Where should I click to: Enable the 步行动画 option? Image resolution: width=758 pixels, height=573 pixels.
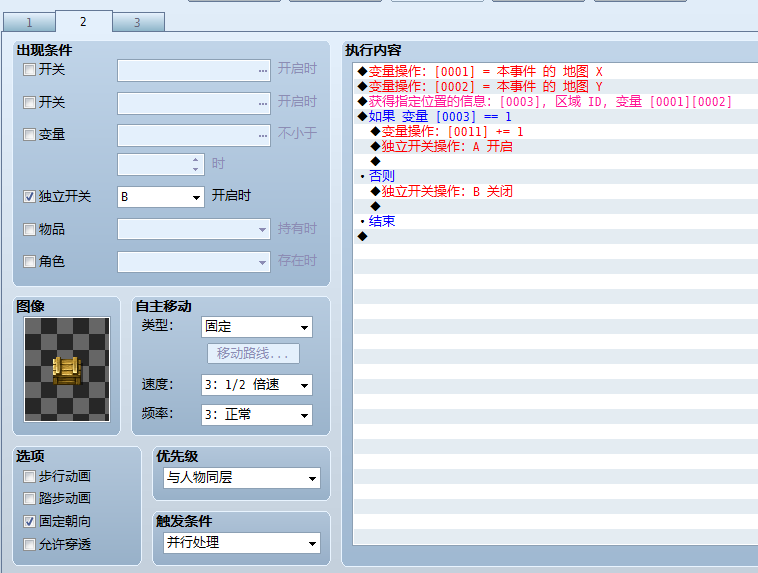point(29,477)
